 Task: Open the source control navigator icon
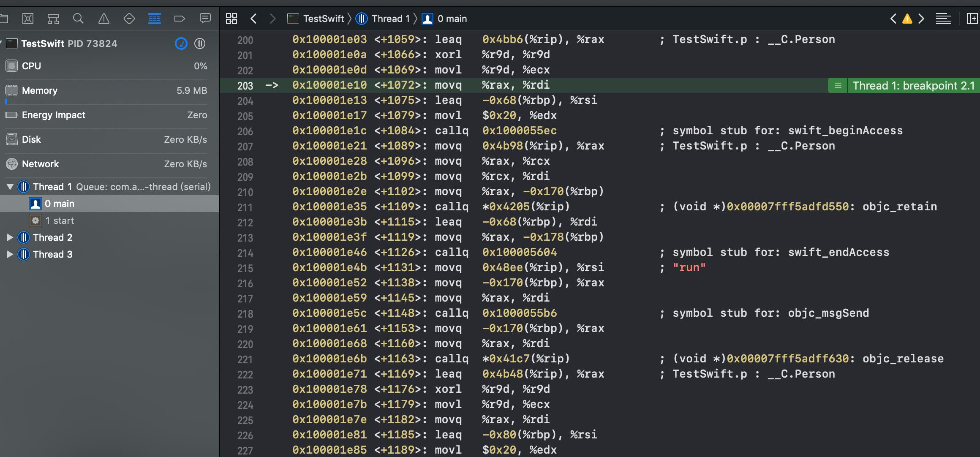pos(28,19)
